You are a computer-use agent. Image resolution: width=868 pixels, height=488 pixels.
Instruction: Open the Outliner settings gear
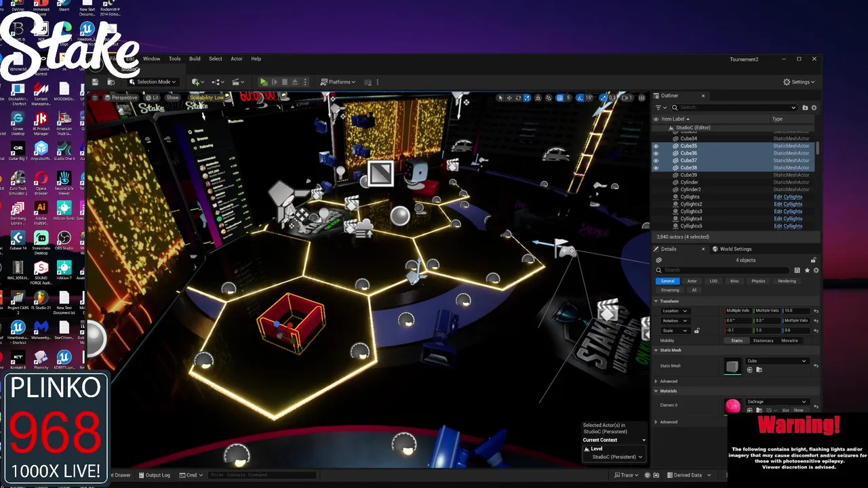point(814,108)
